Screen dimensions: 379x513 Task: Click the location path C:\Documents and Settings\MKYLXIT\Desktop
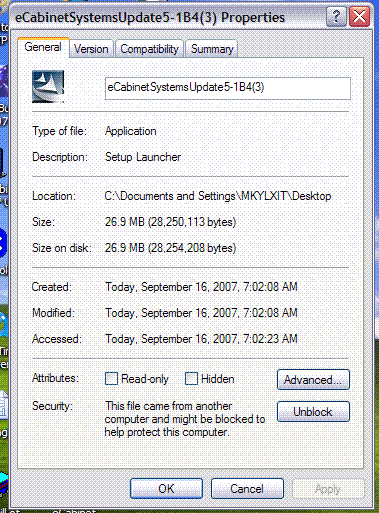pyautogui.click(x=218, y=196)
